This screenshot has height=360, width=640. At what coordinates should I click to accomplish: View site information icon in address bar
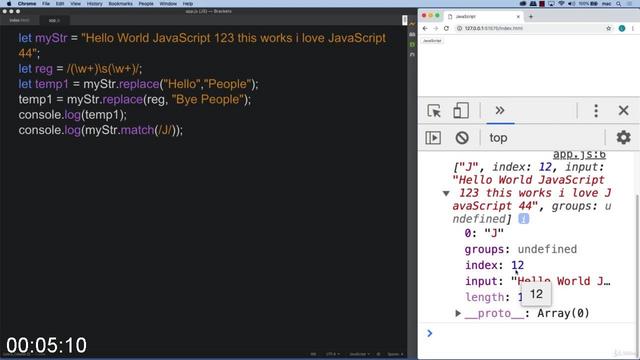coord(459,29)
